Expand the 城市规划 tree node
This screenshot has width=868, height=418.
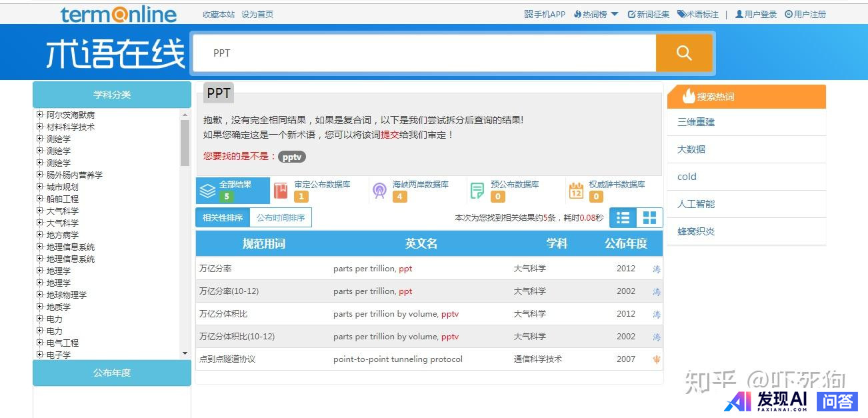click(x=40, y=187)
